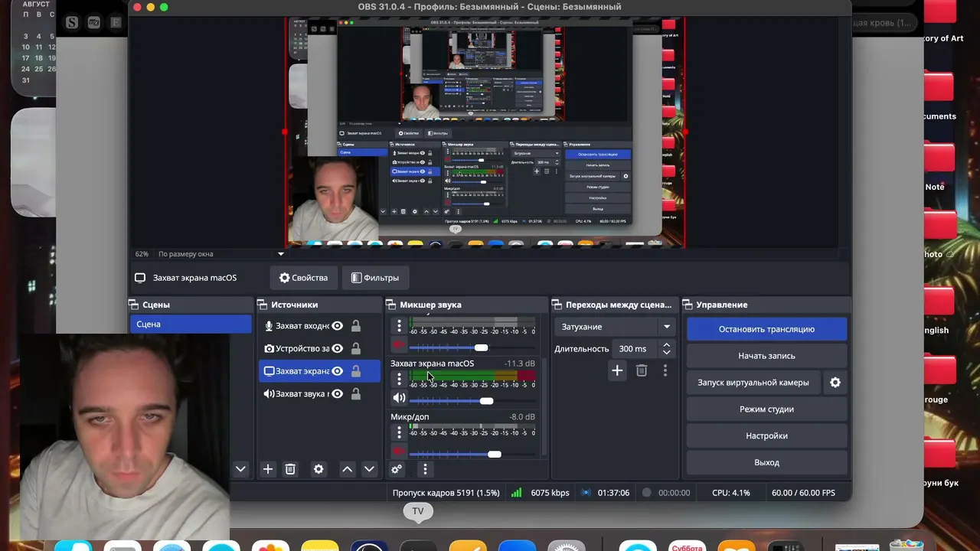This screenshot has height=551, width=980.
Task: Toggle the lock on Захват звука source
Action: coord(356,393)
